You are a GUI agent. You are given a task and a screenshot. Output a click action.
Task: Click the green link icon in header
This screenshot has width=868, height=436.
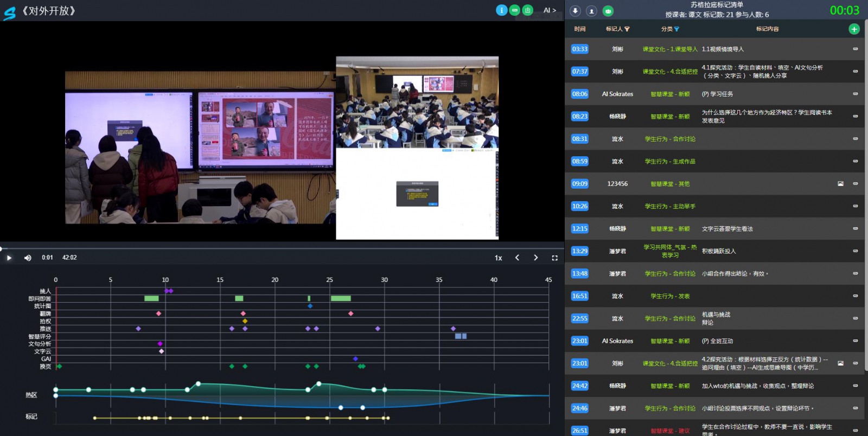pyautogui.click(x=515, y=10)
